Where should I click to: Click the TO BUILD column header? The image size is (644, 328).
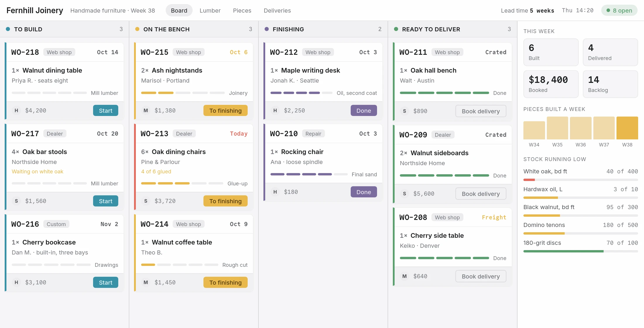click(64, 29)
